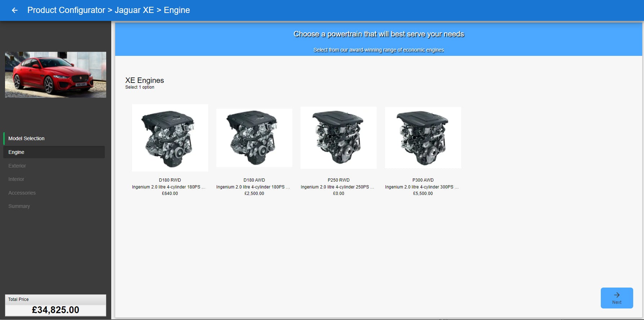The height and width of the screenshot is (320, 644).
Task: Click the 300PS engine description
Action: 422,187
